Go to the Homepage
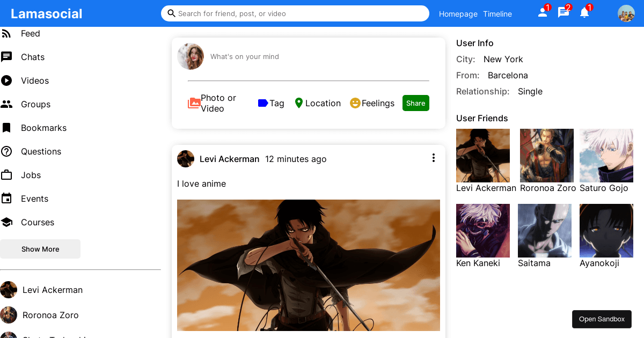Image resolution: width=644 pixels, height=338 pixels. point(458,14)
